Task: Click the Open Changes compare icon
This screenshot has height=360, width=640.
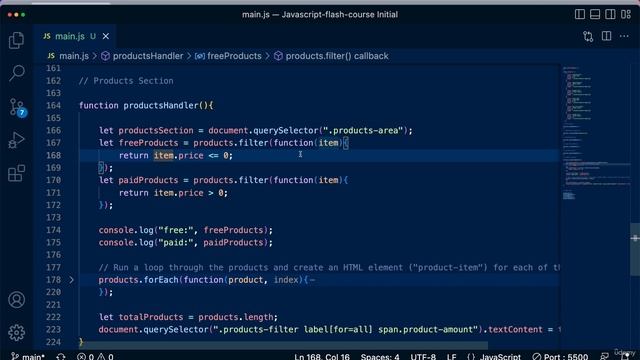Action: 588,36
